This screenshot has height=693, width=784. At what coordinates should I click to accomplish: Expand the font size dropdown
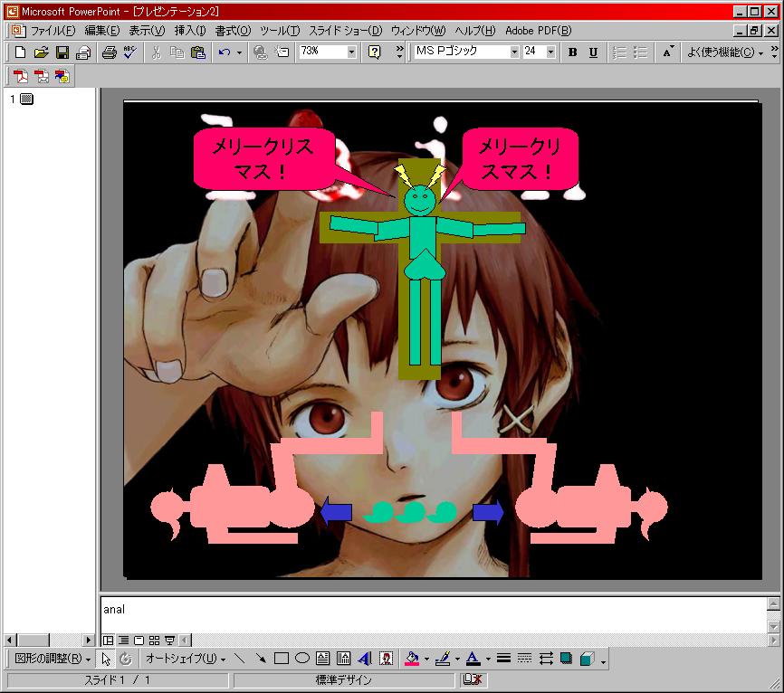coord(551,52)
